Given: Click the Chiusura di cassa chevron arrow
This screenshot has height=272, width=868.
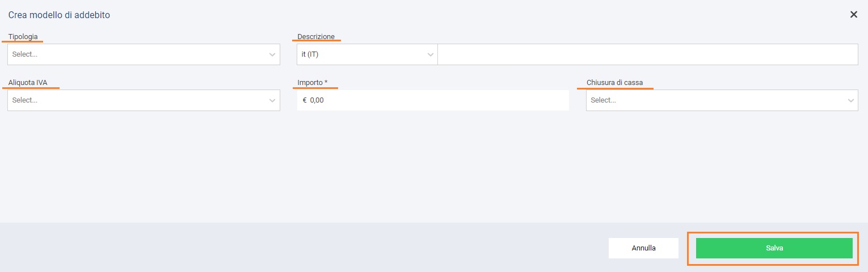Looking at the screenshot, I should click(x=851, y=100).
